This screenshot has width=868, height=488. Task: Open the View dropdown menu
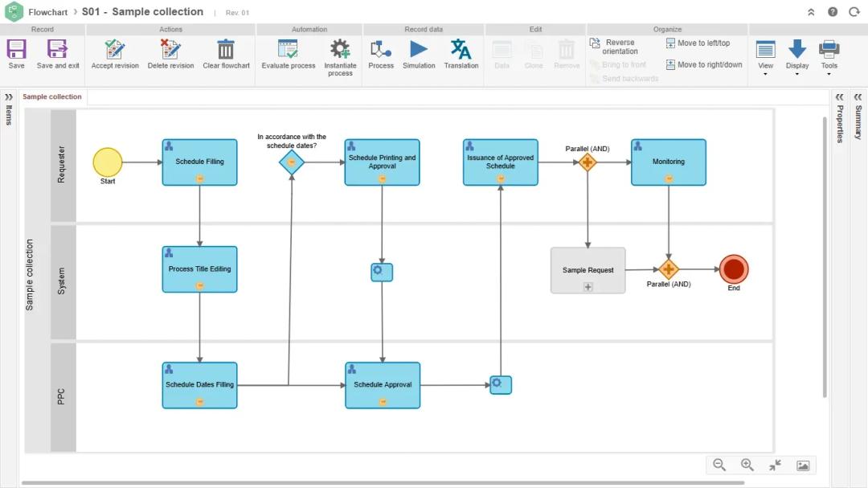pyautogui.click(x=766, y=55)
